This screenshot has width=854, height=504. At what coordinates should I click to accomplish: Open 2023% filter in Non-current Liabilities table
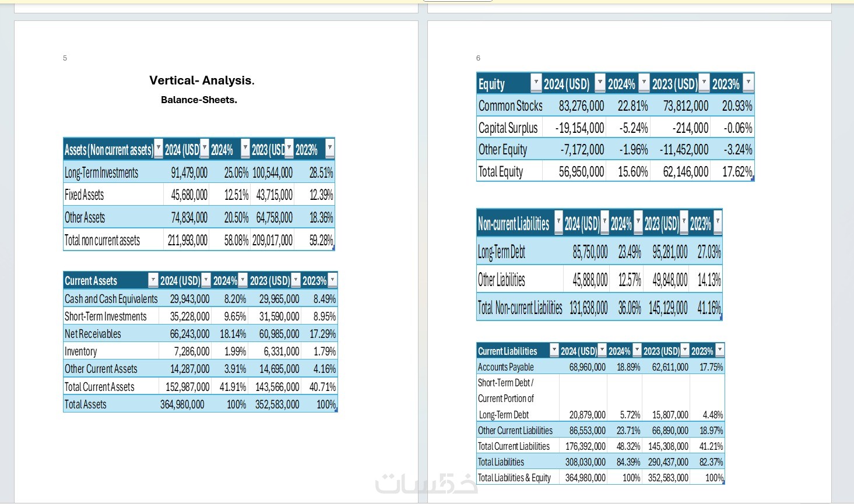(x=718, y=222)
